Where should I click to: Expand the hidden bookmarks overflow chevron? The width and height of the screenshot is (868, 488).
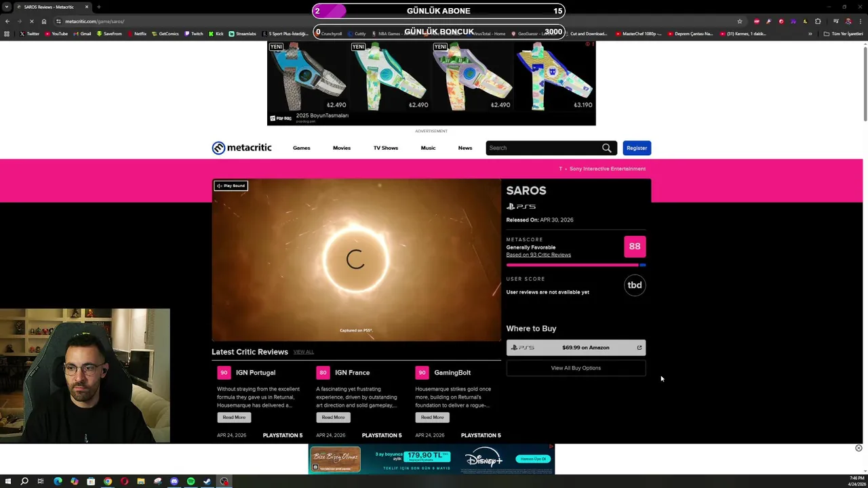810,33
